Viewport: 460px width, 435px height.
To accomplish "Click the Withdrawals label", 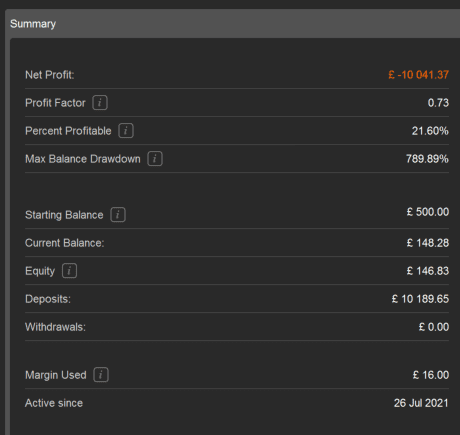I will click(x=55, y=327).
